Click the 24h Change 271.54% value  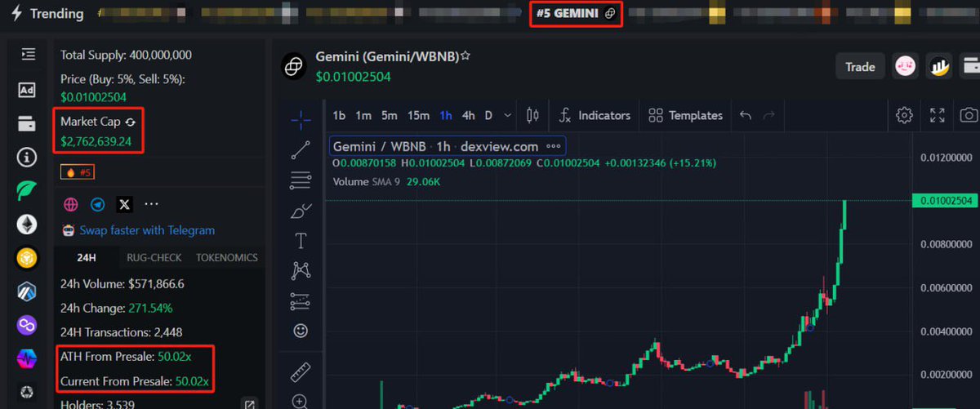tap(150, 309)
